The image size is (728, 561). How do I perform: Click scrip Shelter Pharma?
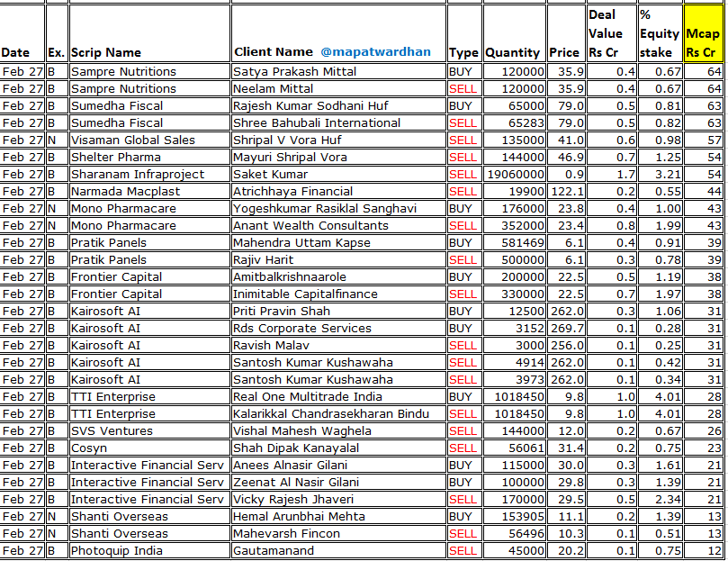point(115,158)
